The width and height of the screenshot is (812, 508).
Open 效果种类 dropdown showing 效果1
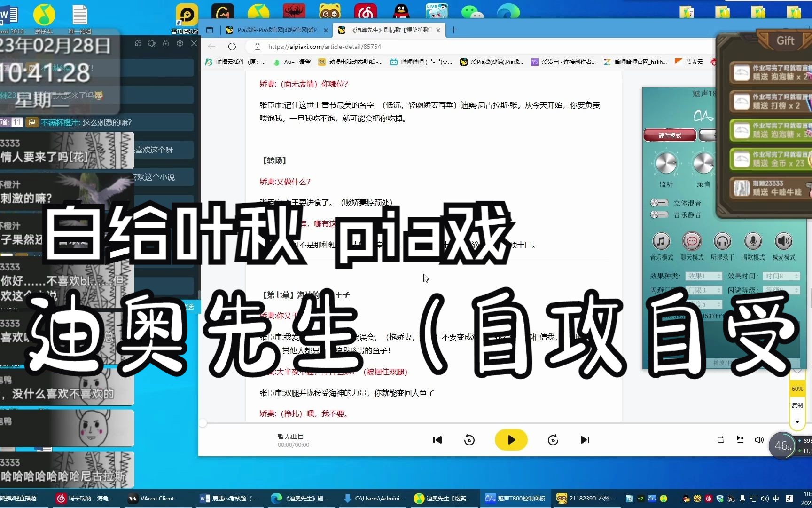pyautogui.click(x=703, y=276)
